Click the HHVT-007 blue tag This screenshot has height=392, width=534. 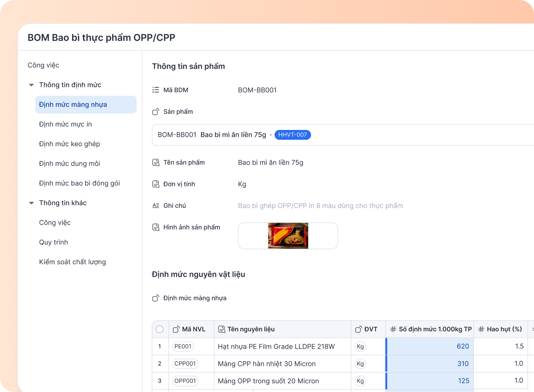point(293,135)
